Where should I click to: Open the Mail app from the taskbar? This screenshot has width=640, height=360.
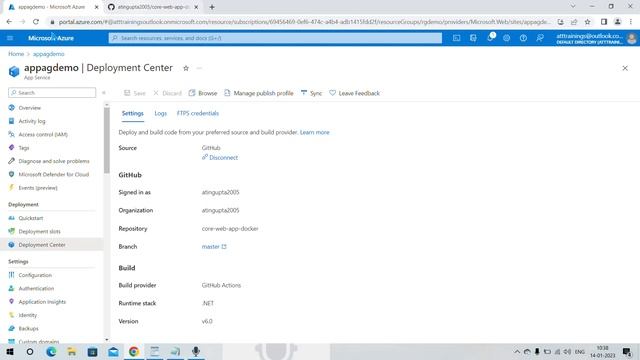(113, 351)
